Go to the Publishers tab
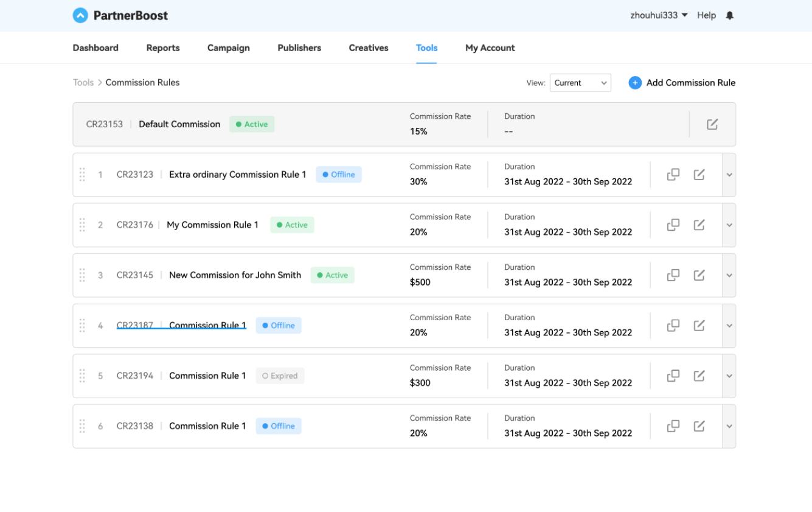 coord(299,48)
